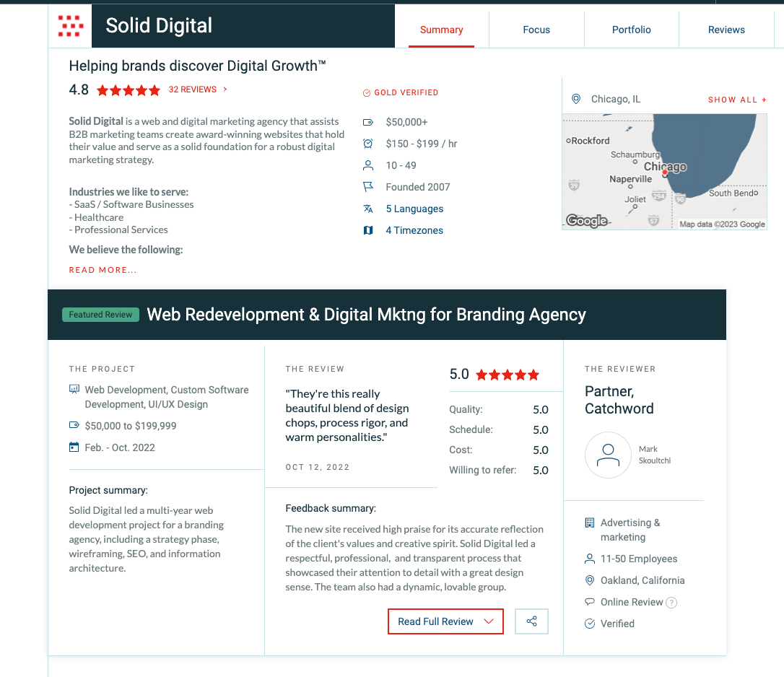Screen dimensions: 784x677
Task: Click the Quality: 5.0 score row
Action: 499,409
